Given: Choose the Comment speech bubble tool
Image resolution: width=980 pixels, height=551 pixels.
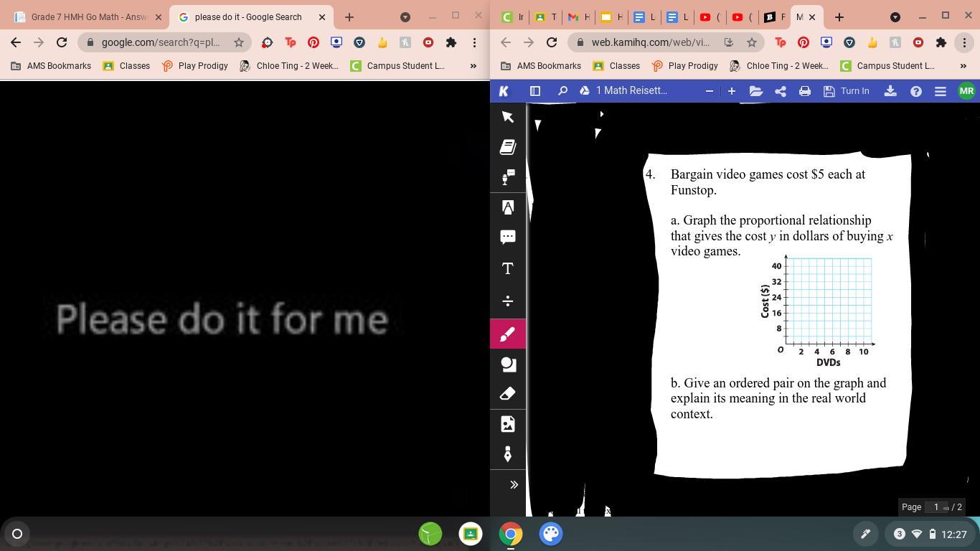Looking at the screenshot, I should pos(508,237).
